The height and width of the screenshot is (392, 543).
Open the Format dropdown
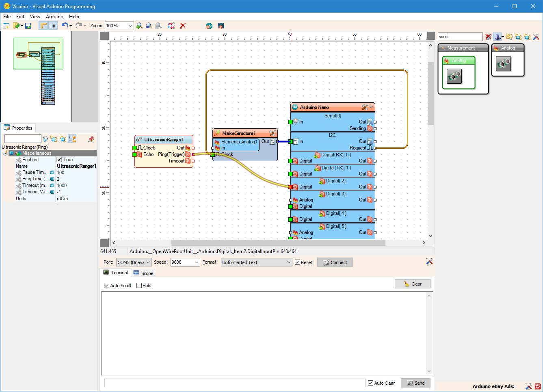288,262
